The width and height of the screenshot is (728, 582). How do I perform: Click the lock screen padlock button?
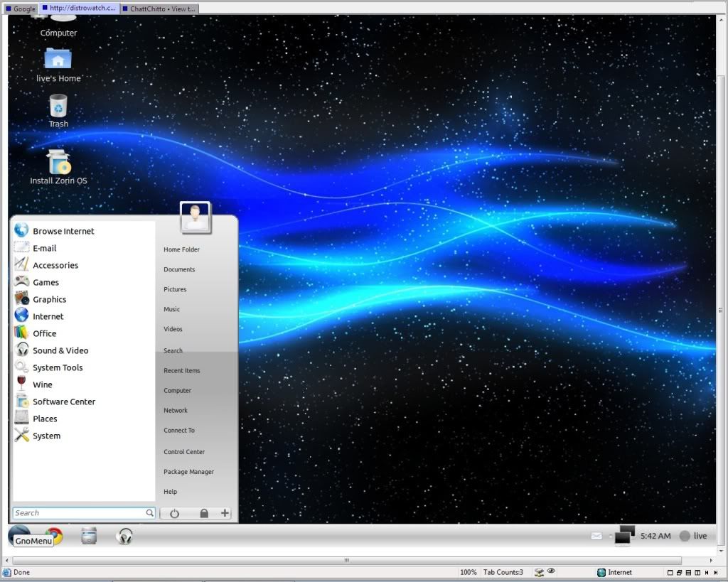[204, 513]
